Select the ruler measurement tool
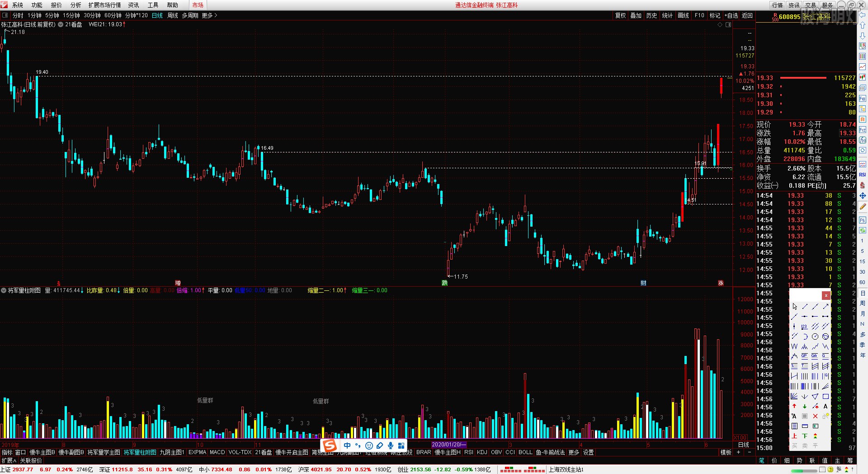 pyautogui.click(x=805, y=426)
